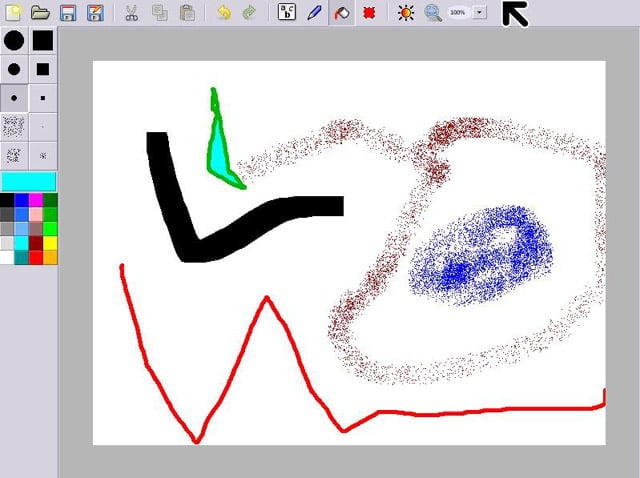
Task: Redo with the green arrow icon
Action: (x=249, y=13)
